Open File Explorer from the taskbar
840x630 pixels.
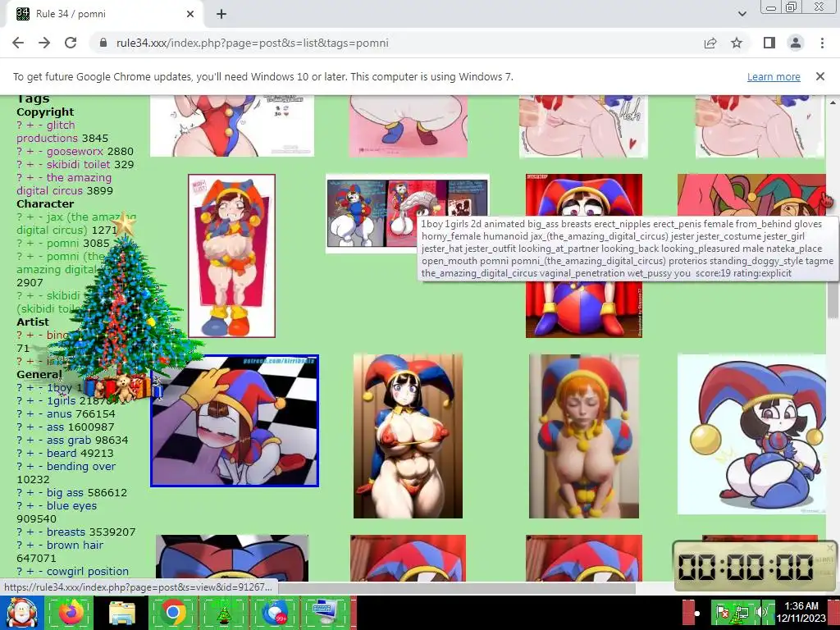coord(121,612)
